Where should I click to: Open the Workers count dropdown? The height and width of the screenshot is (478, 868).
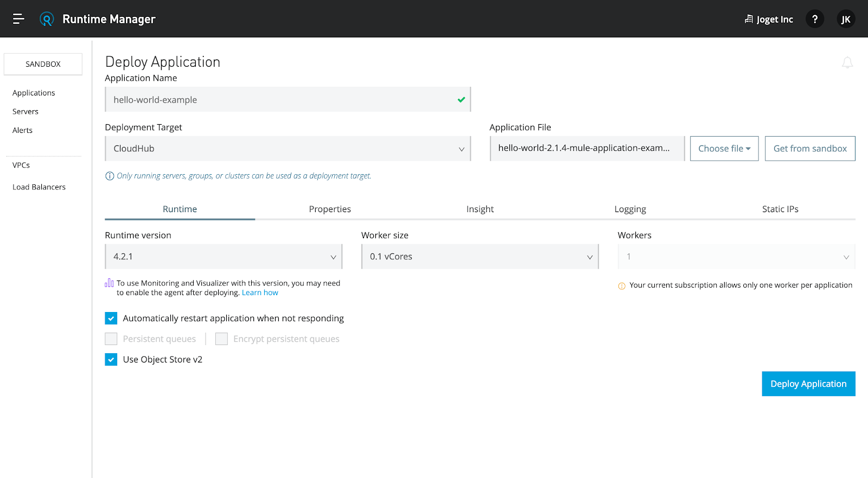tap(737, 257)
